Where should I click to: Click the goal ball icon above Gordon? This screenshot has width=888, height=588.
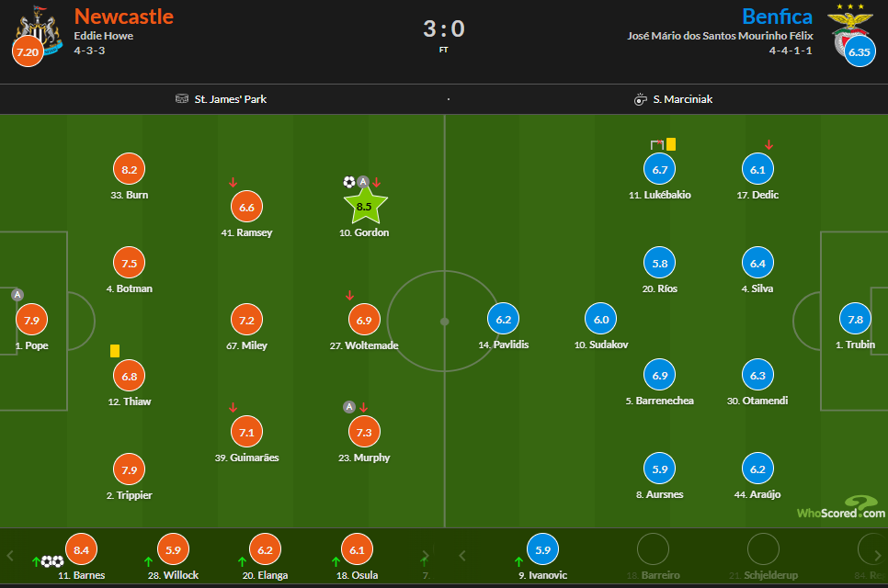(x=348, y=182)
